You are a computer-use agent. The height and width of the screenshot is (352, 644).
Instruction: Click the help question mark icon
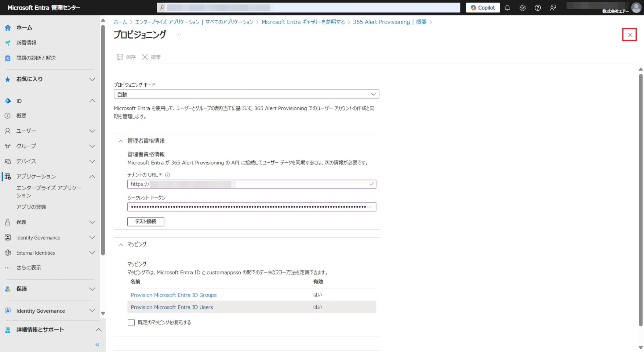click(538, 8)
